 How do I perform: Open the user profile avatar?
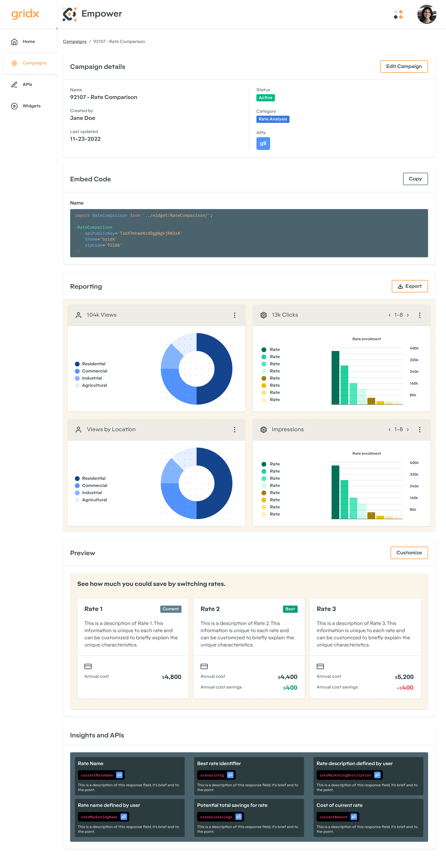point(426,14)
